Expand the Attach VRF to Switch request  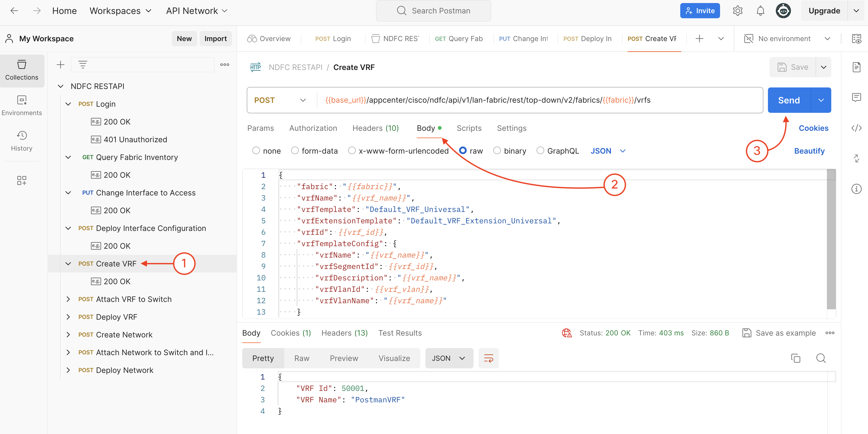pyautogui.click(x=68, y=299)
